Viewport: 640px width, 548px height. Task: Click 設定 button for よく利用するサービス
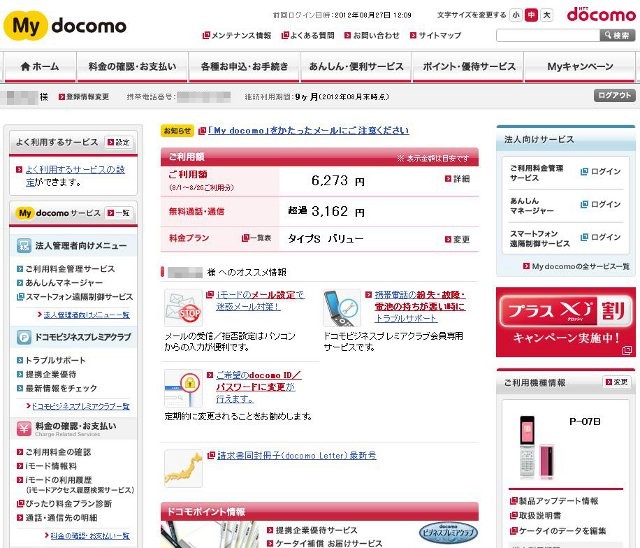[118, 142]
